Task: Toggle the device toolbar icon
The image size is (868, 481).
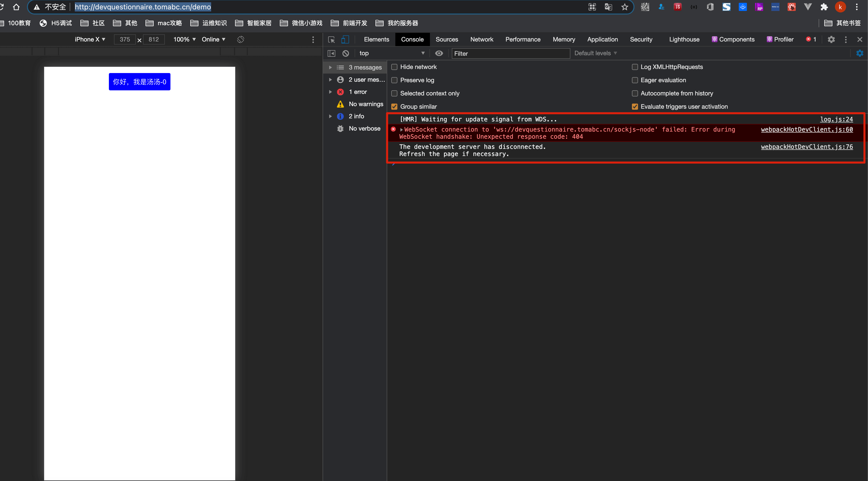Action: pos(345,39)
